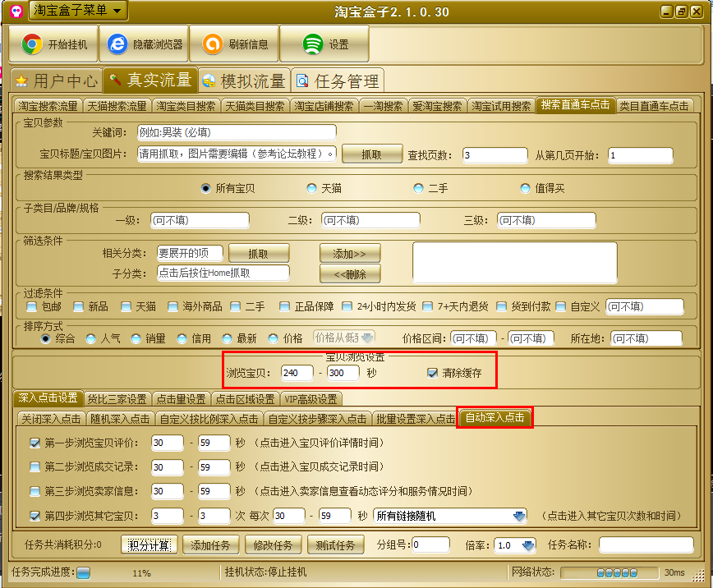
Task: Switch to the 天猫搜索流量 tab
Action: tap(117, 106)
